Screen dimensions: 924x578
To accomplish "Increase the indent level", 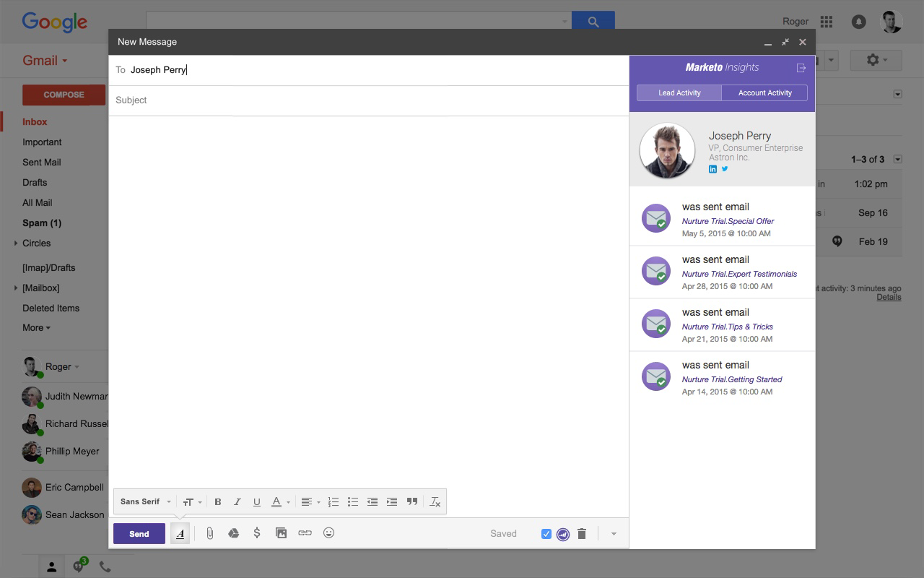I will click(x=391, y=501).
